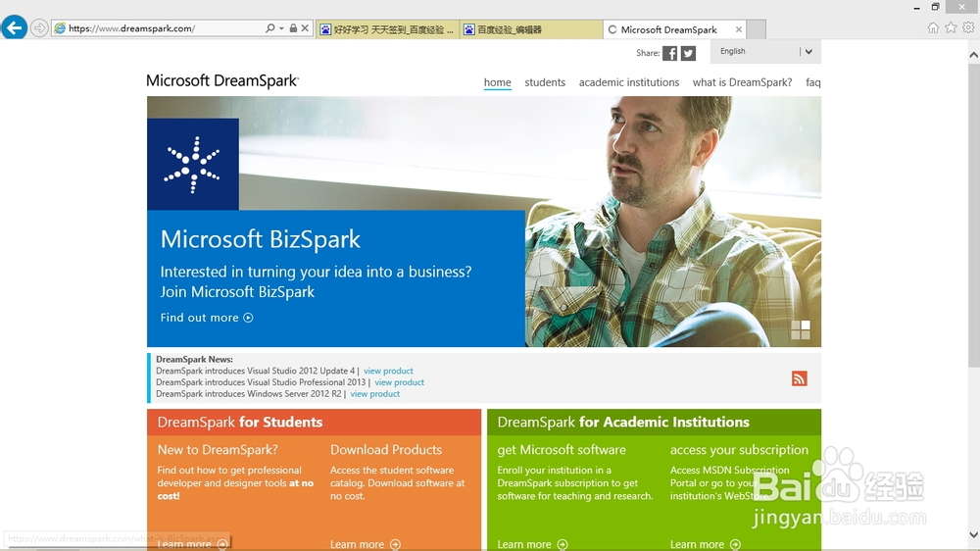
Task: Go to the home nav item
Action: [x=498, y=82]
